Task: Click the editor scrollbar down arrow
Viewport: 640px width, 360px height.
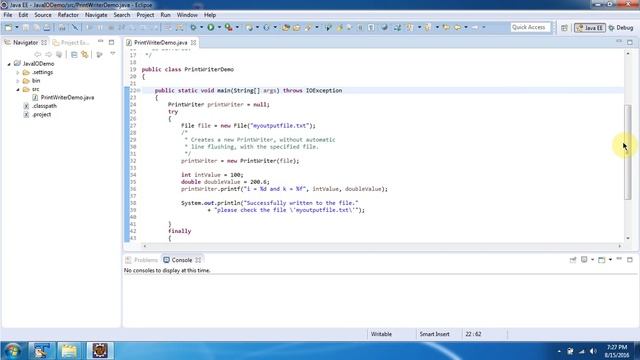Action: tap(628, 238)
